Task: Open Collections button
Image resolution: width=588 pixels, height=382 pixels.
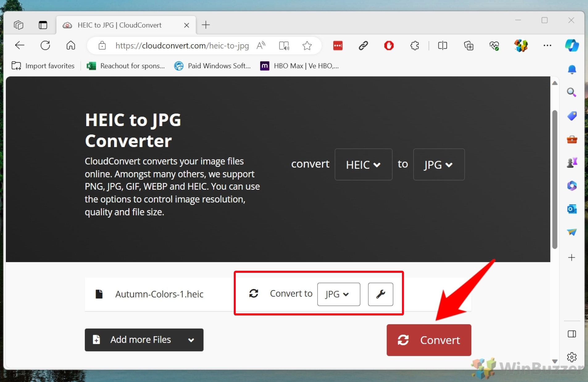Action: pos(469,46)
